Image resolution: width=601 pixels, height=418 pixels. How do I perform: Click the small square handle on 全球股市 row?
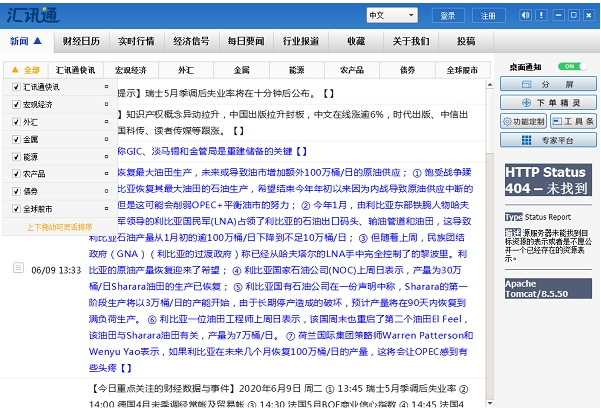point(107,209)
